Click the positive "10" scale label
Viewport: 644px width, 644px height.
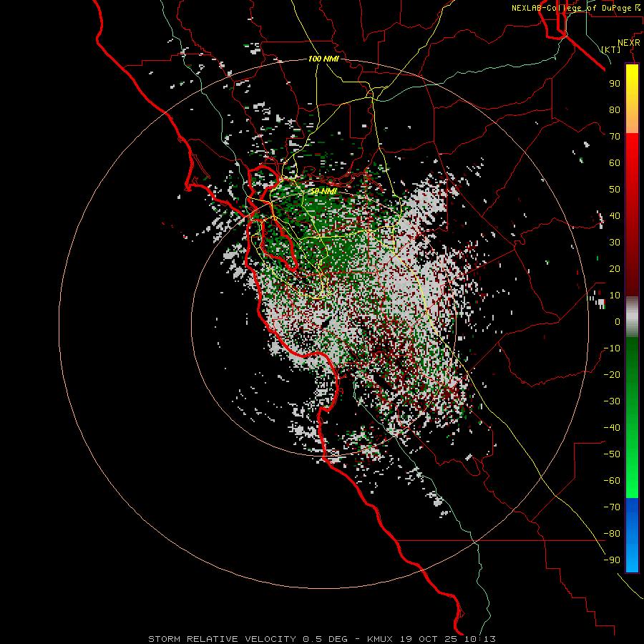(x=615, y=296)
